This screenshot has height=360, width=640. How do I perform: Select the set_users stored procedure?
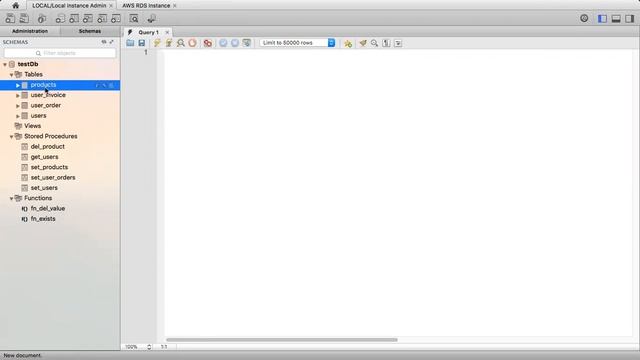click(44, 188)
